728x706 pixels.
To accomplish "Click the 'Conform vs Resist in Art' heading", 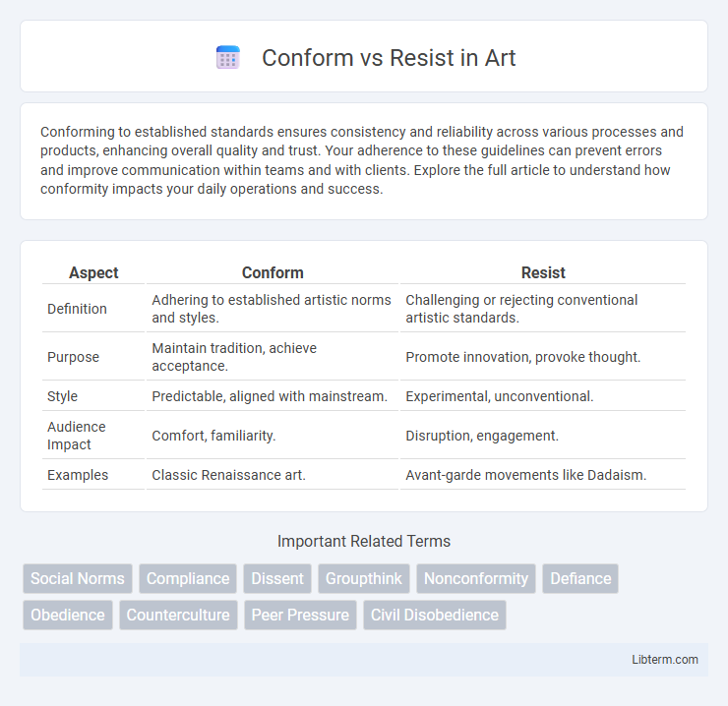I will pos(389,58).
